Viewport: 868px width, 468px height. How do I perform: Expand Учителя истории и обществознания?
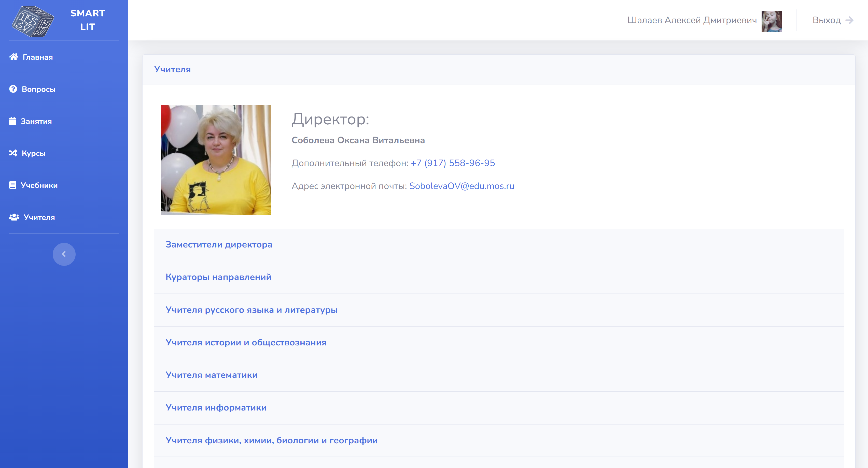pos(499,342)
